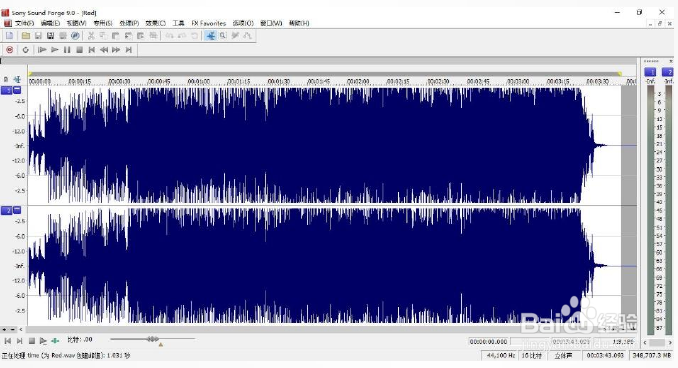Click Play in the data window's bottom transport
The width and height of the screenshot is (678, 368).
click(43, 341)
